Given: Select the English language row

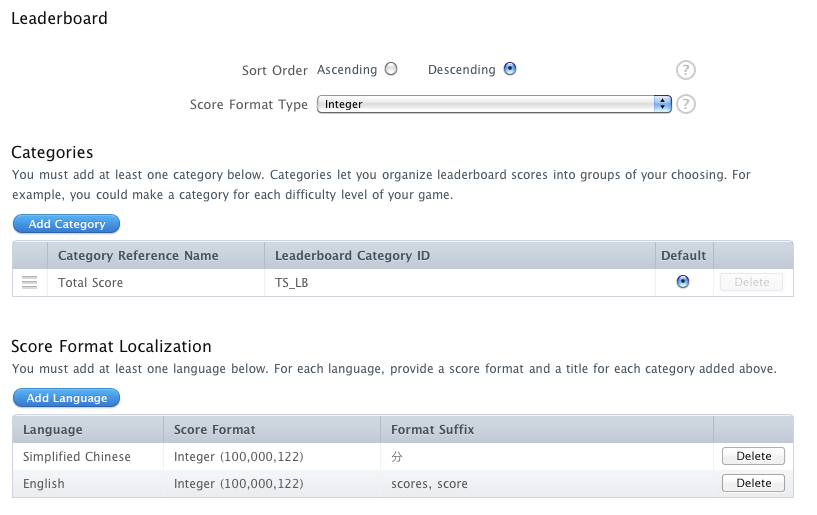Looking at the screenshot, I should (x=403, y=484).
